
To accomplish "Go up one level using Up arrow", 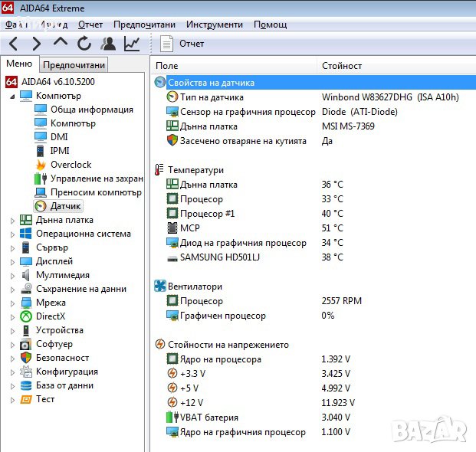I will pyautogui.click(x=61, y=44).
